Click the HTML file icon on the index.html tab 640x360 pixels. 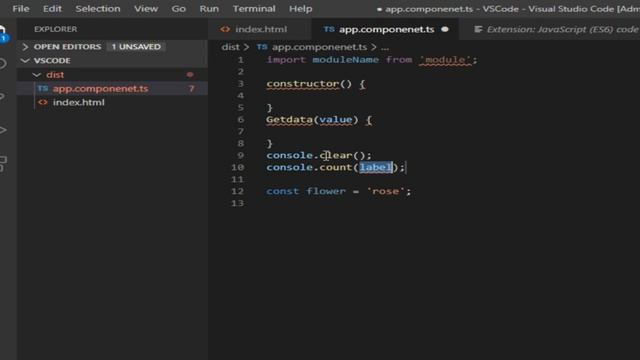(225, 29)
